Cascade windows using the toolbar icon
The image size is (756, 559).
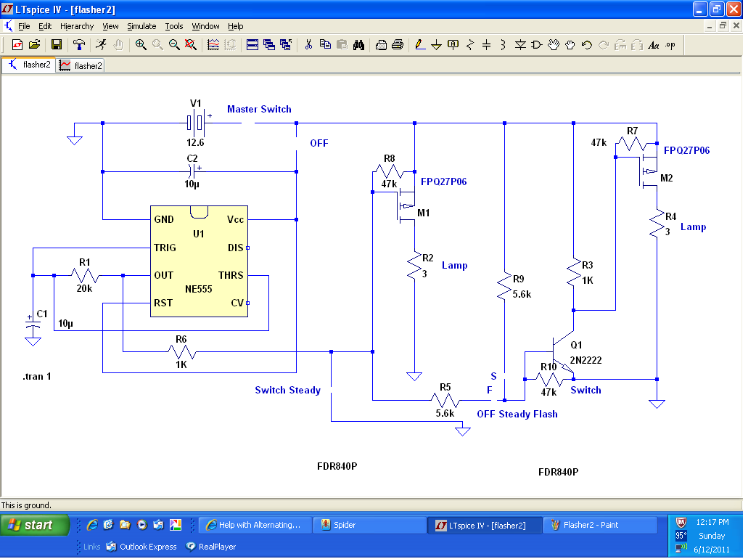269,45
